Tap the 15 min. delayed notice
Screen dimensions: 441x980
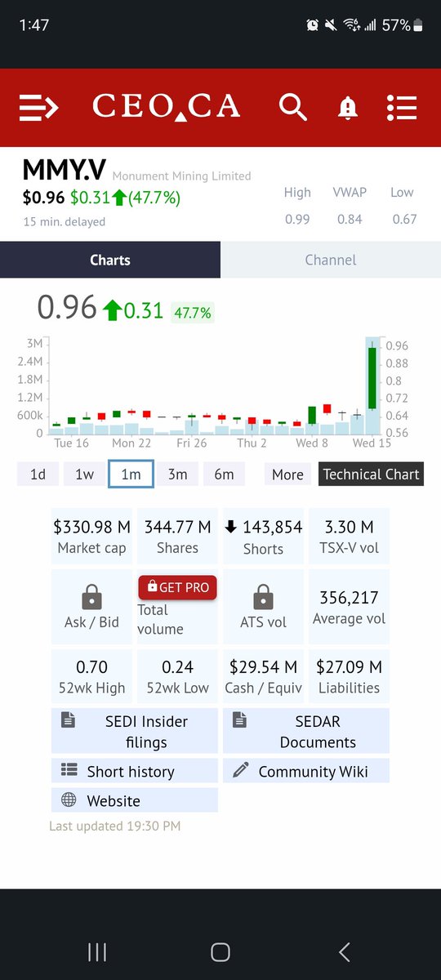point(64,221)
